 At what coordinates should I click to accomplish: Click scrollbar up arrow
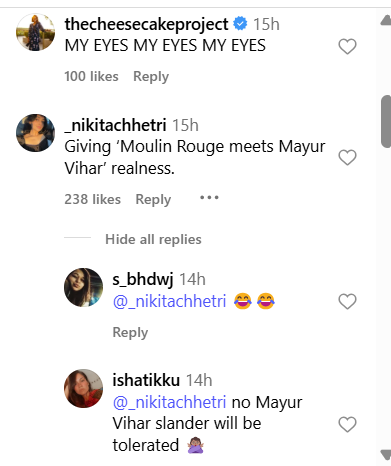386,21
